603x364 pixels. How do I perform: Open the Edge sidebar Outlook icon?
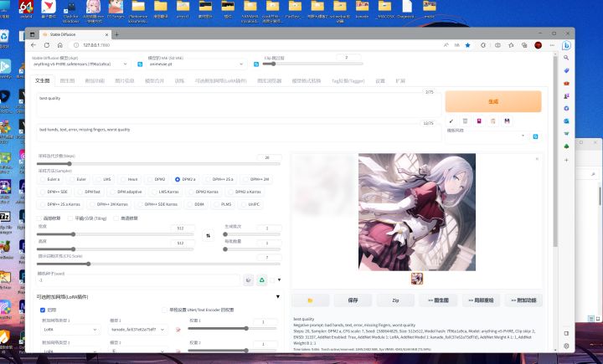pyautogui.click(x=566, y=121)
